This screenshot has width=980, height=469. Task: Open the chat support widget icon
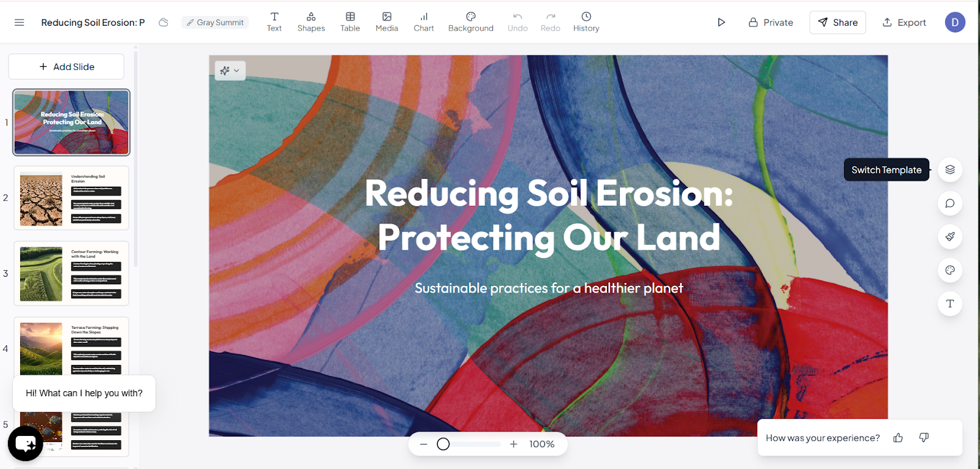(x=26, y=443)
